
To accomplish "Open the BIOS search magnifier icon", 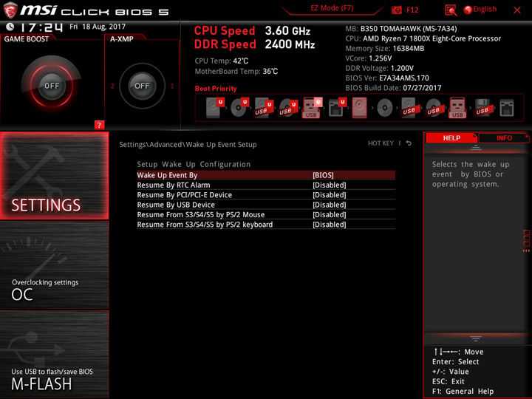I will pyautogui.click(x=451, y=10).
